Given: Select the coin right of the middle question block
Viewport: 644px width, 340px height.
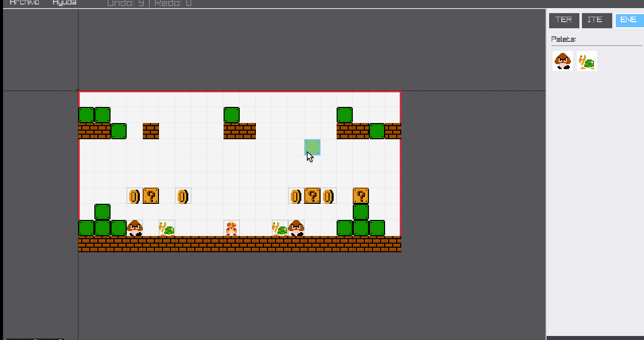Looking at the screenshot, I should click(x=329, y=196).
